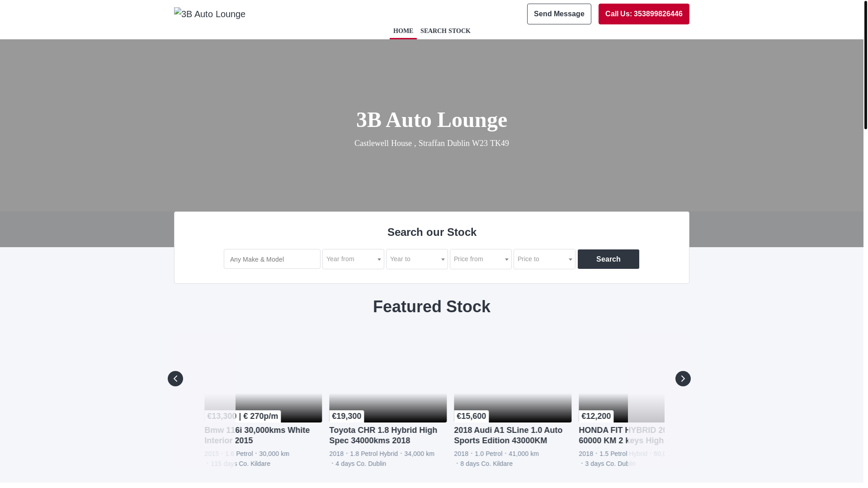The height and width of the screenshot is (488, 868).
Task: Click '41,000 km' mileage text
Action: point(524,454)
